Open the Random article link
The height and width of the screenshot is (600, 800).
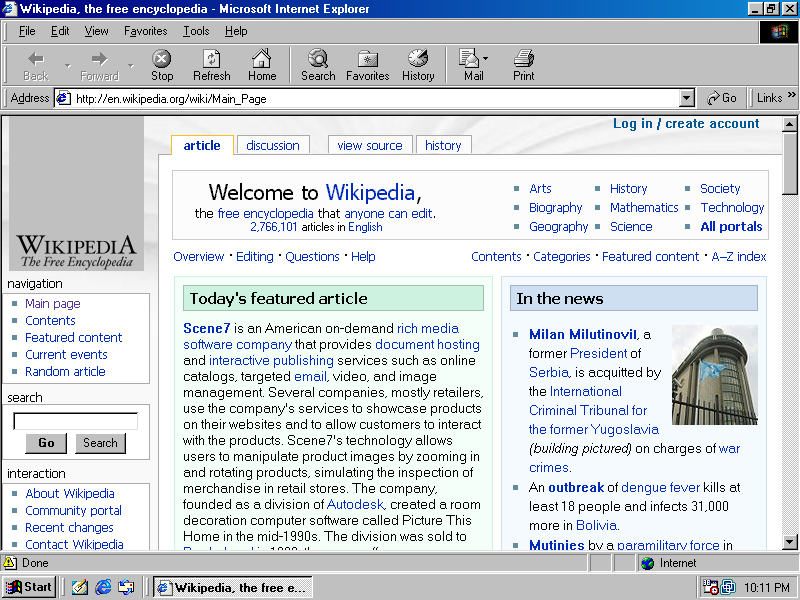coord(64,371)
